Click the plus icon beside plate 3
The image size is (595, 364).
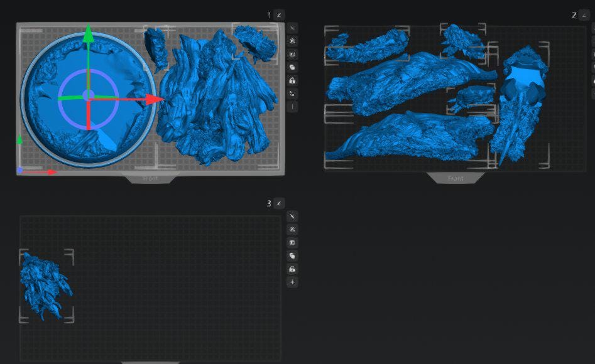click(x=292, y=282)
